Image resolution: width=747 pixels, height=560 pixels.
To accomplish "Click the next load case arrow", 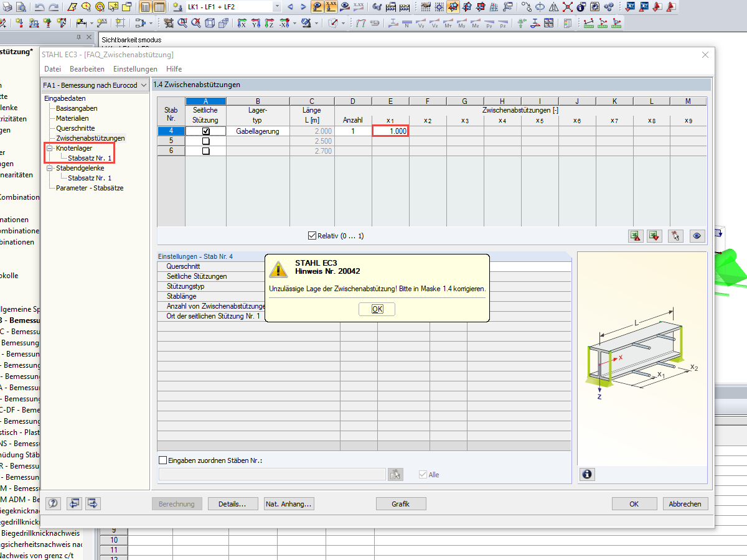I will (303, 7).
